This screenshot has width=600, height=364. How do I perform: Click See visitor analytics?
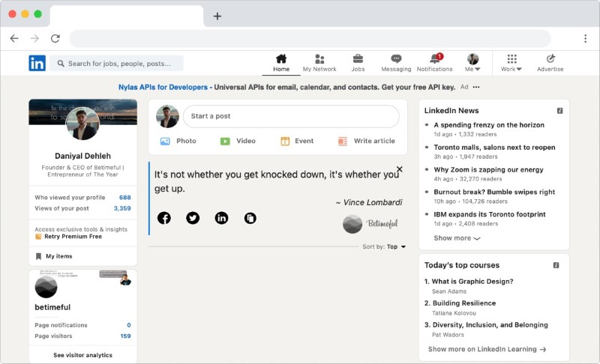click(x=83, y=355)
